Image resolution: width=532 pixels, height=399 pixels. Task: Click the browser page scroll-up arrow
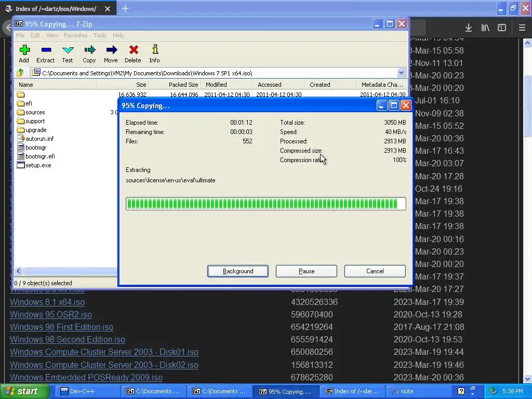coord(527,43)
